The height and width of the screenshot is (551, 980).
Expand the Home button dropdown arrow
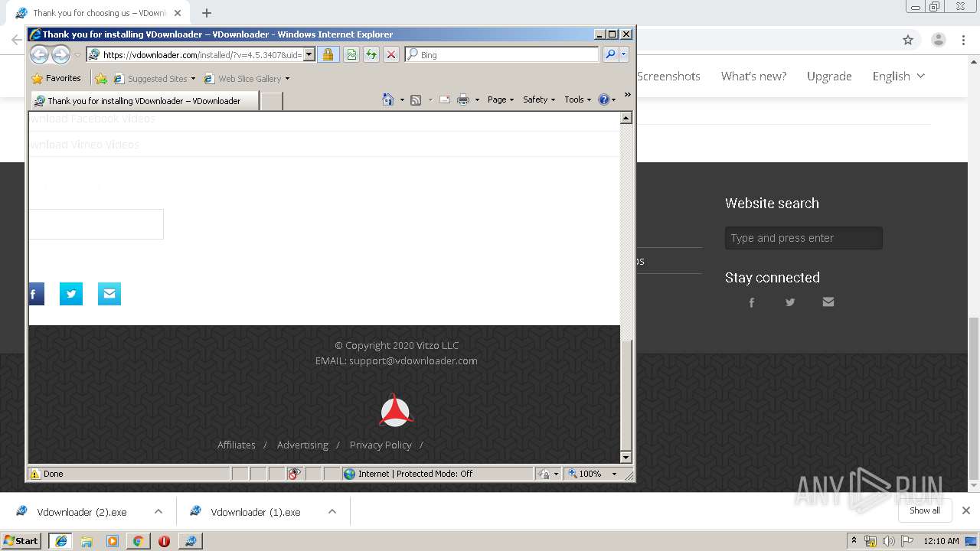(402, 100)
